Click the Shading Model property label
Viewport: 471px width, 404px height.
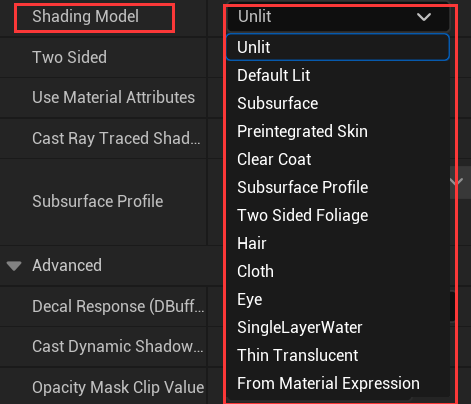coord(85,16)
